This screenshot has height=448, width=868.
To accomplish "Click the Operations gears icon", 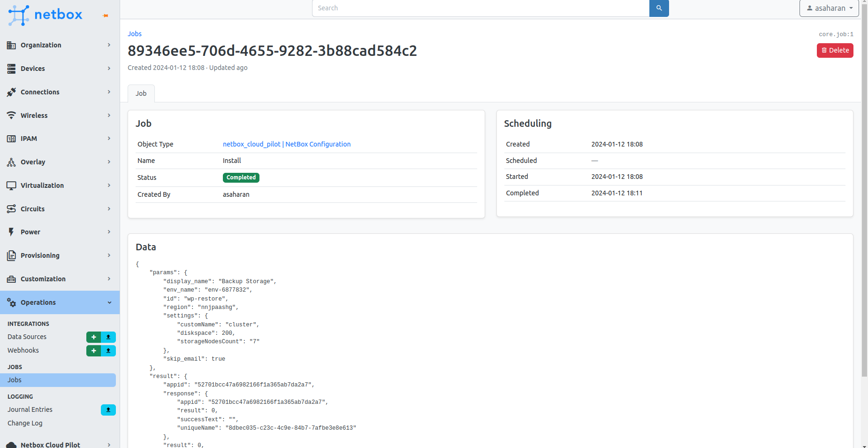I will pos(11,302).
